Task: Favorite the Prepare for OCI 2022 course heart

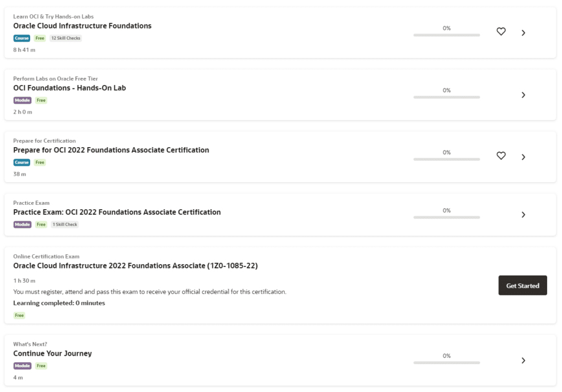Action: (501, 156)
